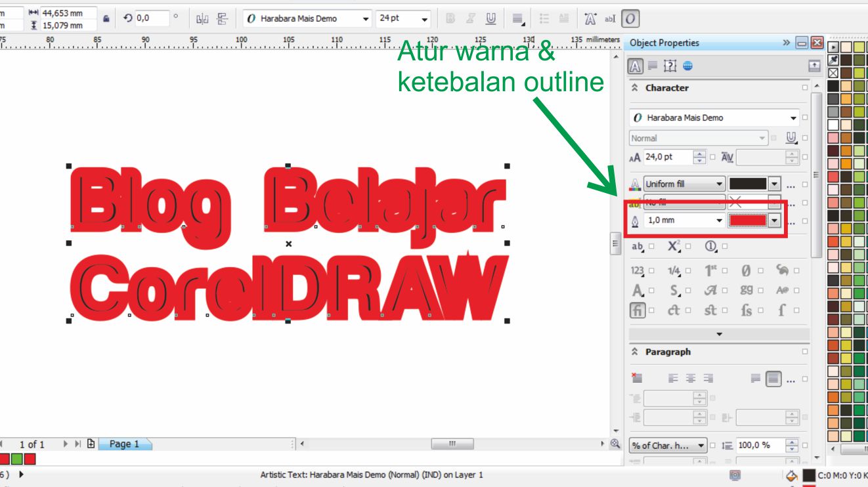Switch to the Internet globe tab

687,66
